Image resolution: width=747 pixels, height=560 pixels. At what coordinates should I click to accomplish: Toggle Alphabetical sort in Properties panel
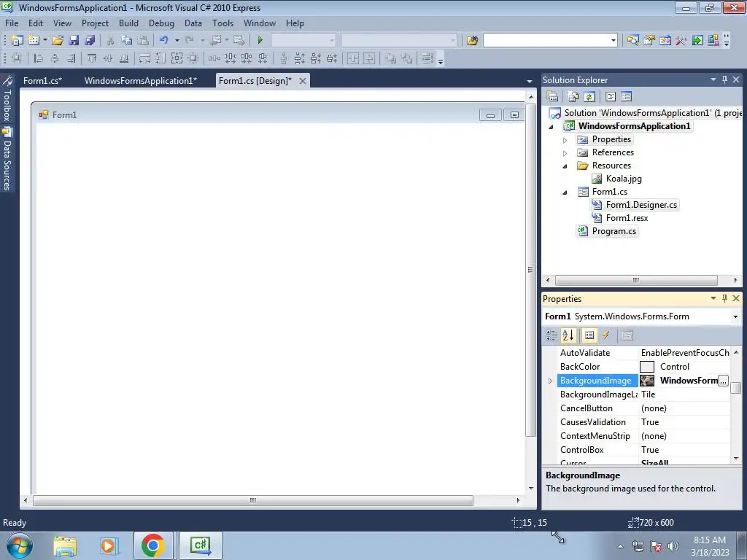(x=568, y=335)
